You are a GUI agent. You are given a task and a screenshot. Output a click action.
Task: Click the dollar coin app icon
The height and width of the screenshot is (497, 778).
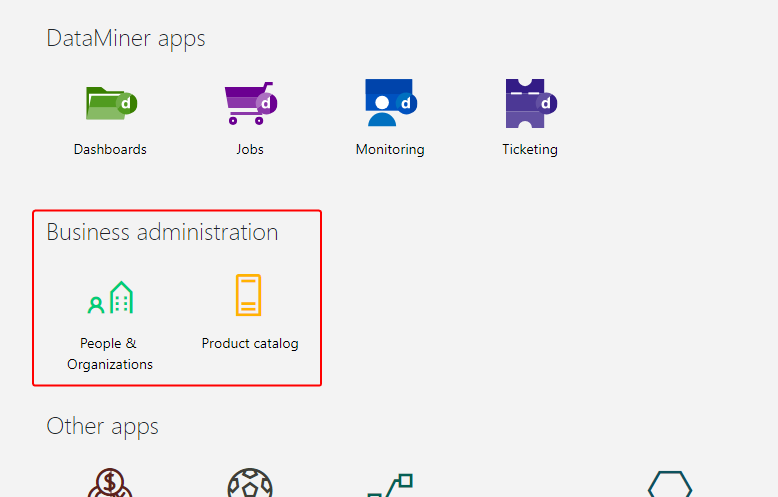coord(110,483)
